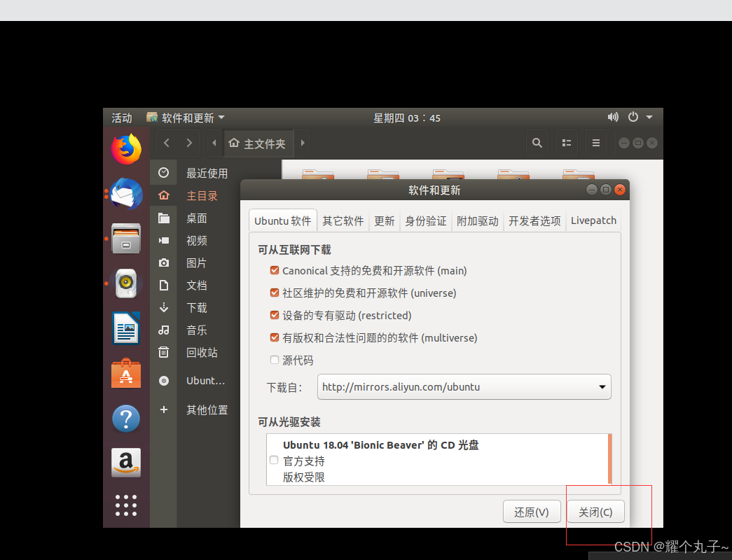
Task: Toggle the universe community software checkbox
Action: (275, 293)
